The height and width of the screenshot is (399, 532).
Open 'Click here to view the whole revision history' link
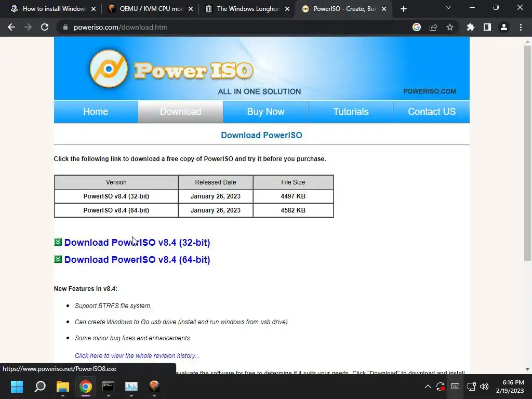point(137,355)
